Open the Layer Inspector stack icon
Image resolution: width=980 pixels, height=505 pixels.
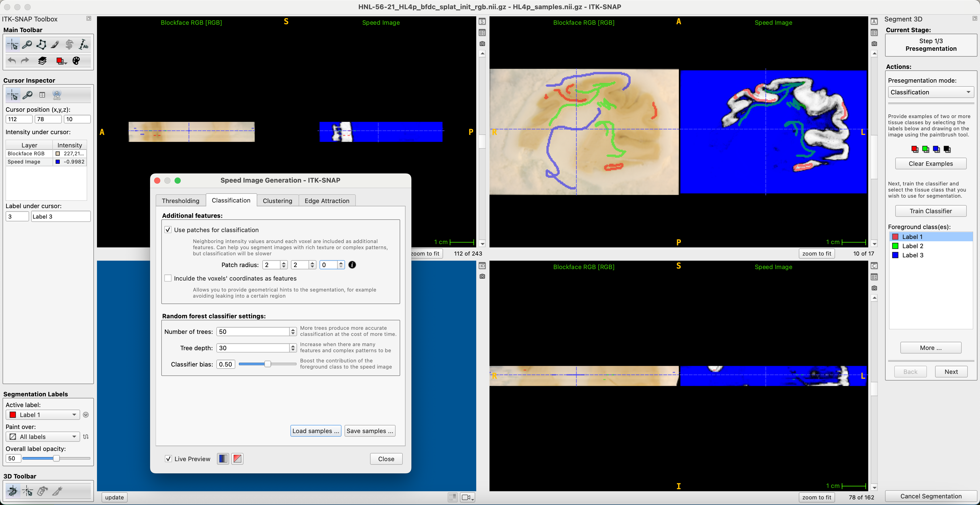coord(42,61)
